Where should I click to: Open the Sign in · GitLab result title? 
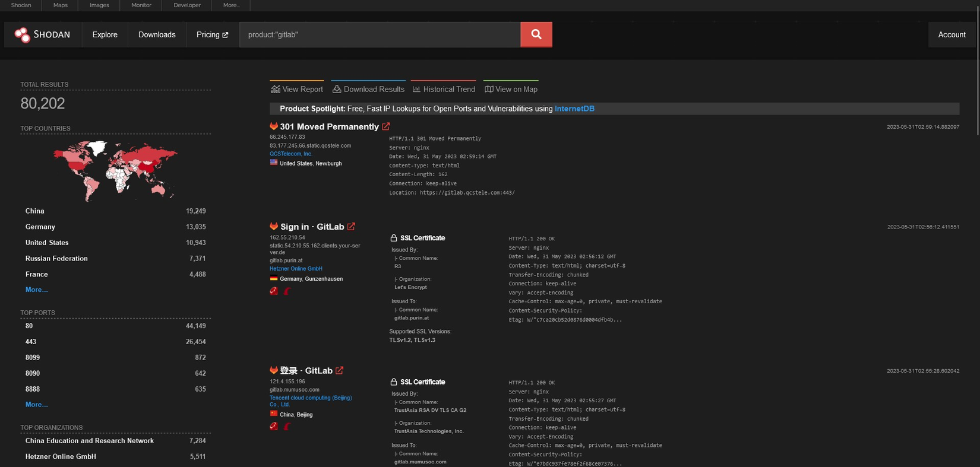(312, 227)
